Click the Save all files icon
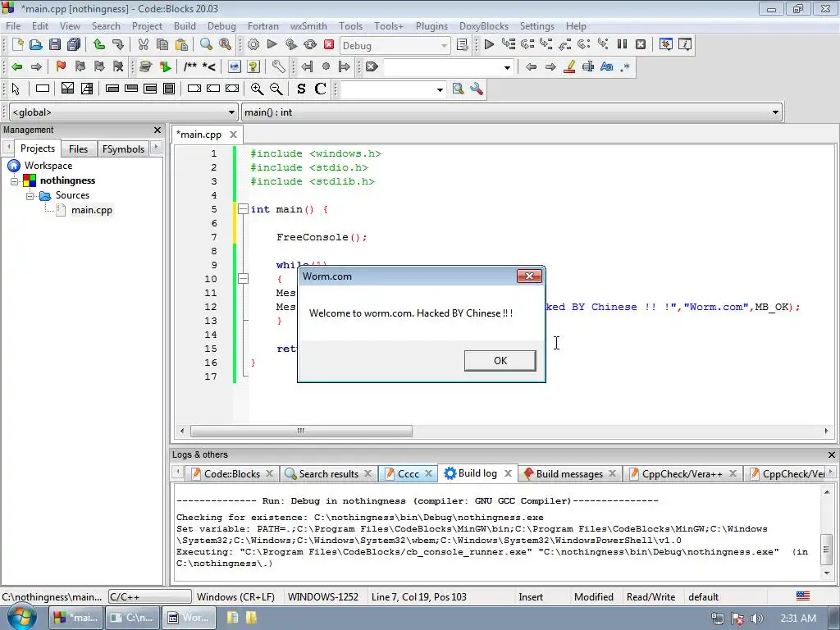 [x=74, y=44]
